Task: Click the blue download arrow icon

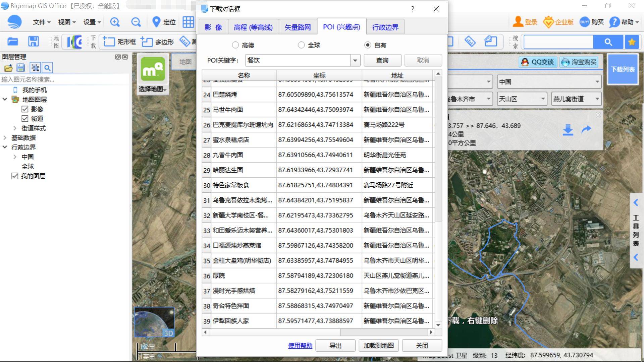Action: 568,130
